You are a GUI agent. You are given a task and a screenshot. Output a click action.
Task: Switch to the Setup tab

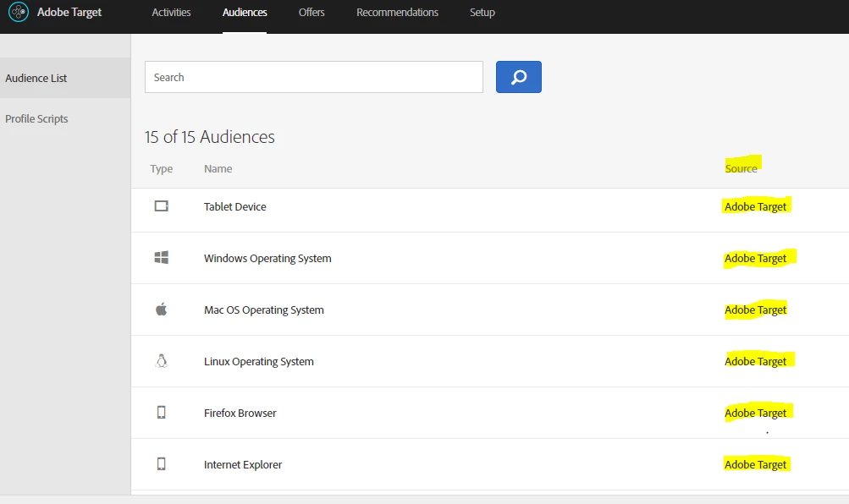[x=482, y=12]
